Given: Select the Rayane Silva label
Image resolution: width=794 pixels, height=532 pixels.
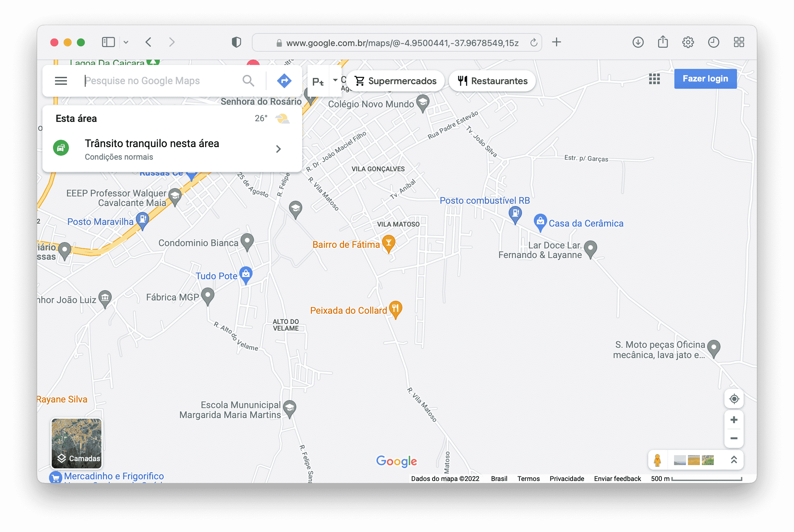Looking at the screenshot, I should (x=62, y=399).
